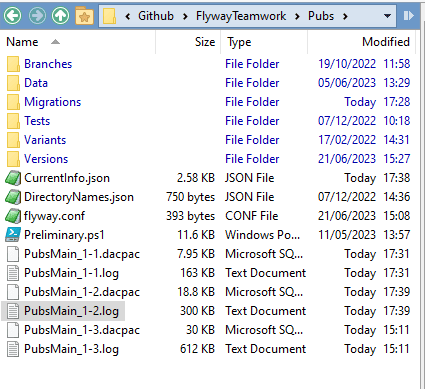Image resolution: width=425 pixels, height=389 pixels.
Task: Click the DirectoryNames.json file icon
Action: 13,197
